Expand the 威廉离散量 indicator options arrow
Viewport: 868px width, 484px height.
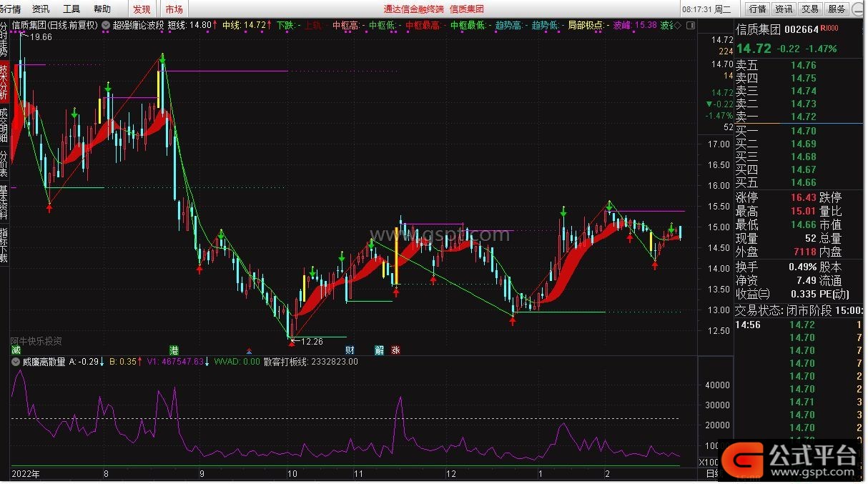(x=16, y=362)
